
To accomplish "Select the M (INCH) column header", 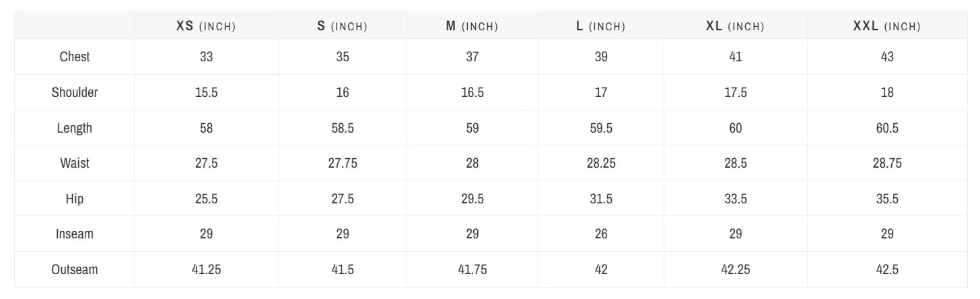I will pos(472,26).
